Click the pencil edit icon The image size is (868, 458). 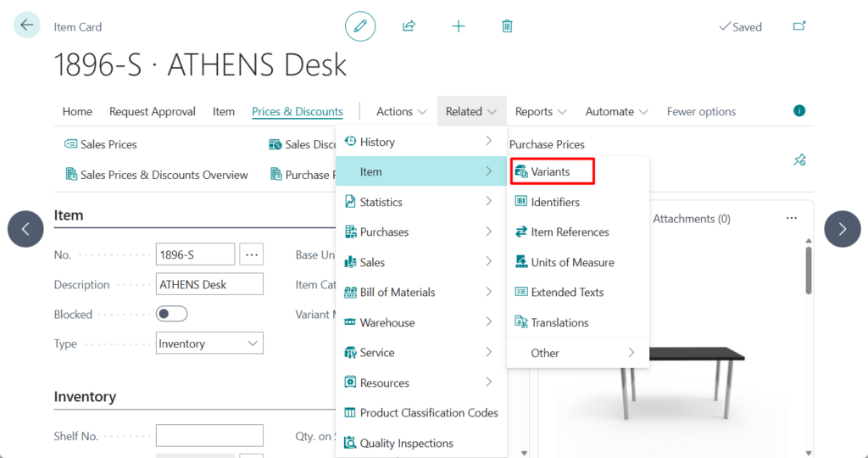tap(360, 26)
